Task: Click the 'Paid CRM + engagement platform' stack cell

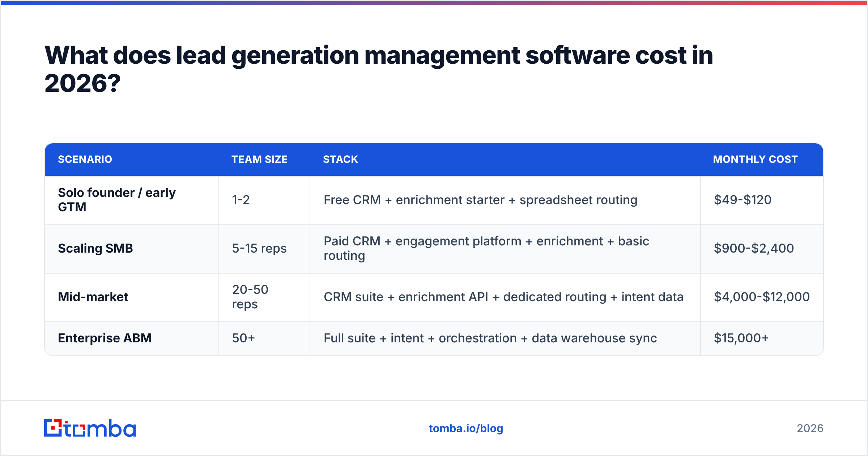Action: (505, 249)
